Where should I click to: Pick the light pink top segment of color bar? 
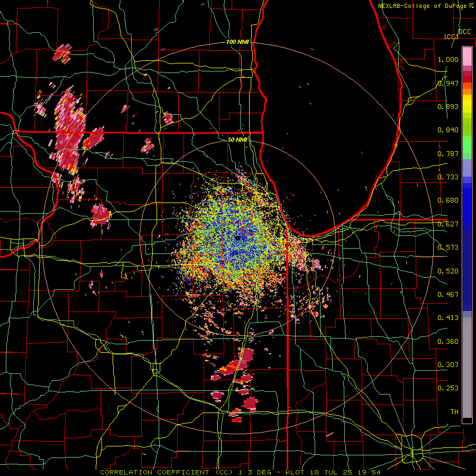(467, 56)
